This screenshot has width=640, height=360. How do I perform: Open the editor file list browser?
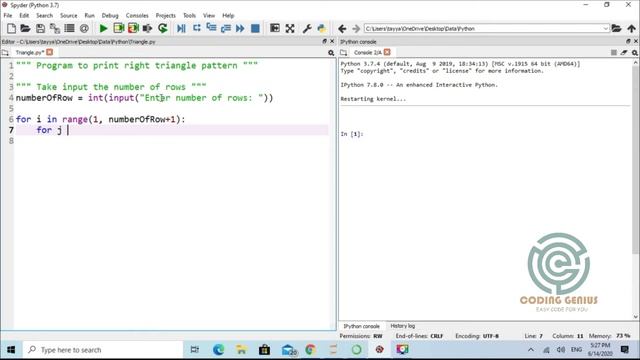(5, 53)
